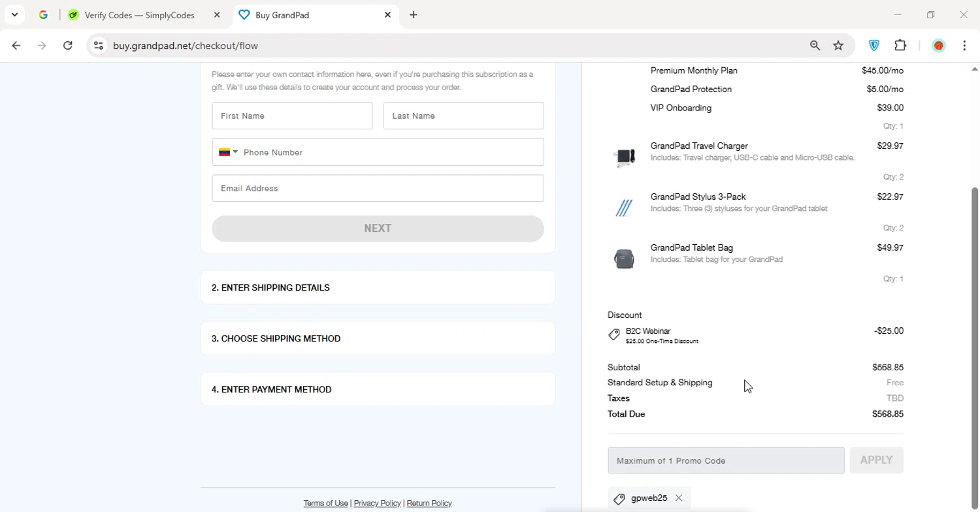This screenshot has width=980, height=512.
Task: Select the B2C Webinar discount name
Action: tap(648, 331)
